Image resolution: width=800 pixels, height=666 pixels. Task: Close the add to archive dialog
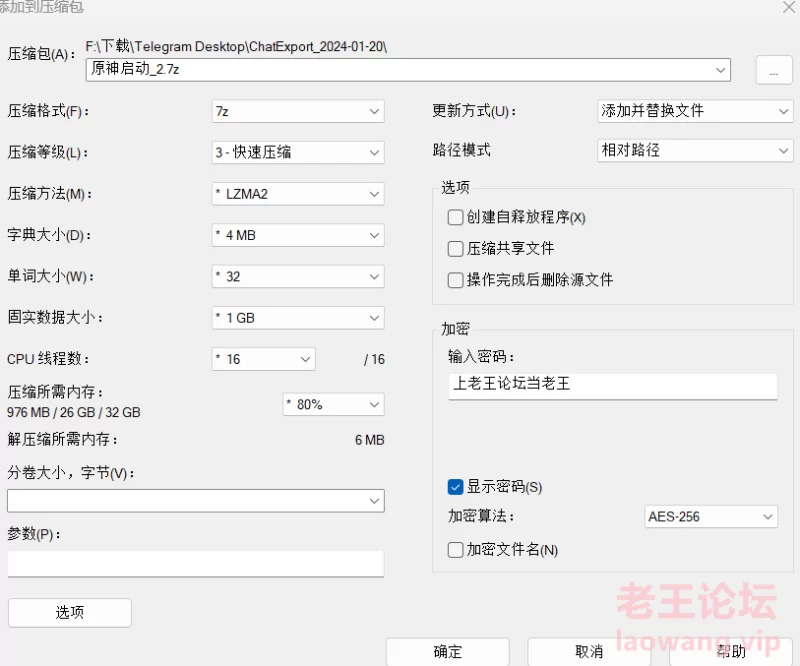click(789, 7)
